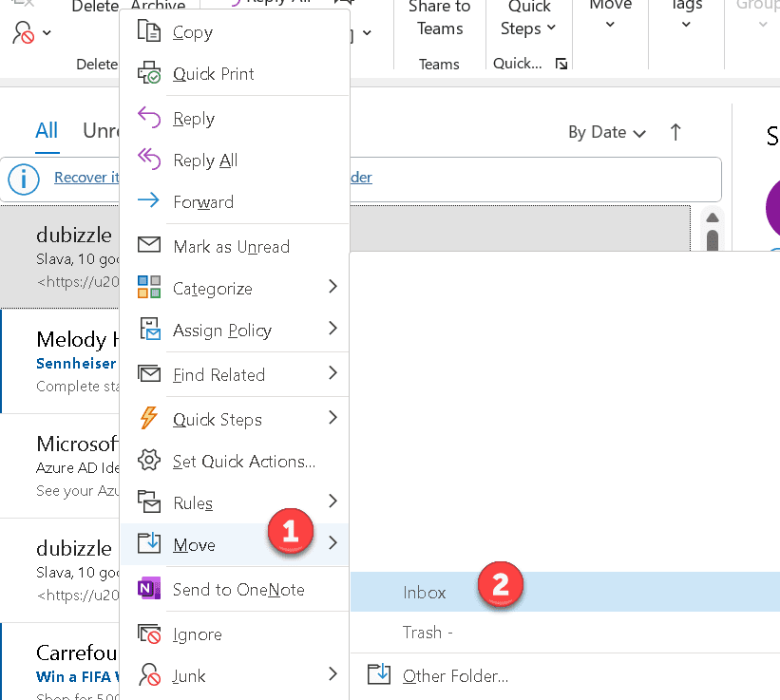This screenshot has height=700, width=780.
Task: Open the Microsoft Azure AD email
Action: (60, 465)
